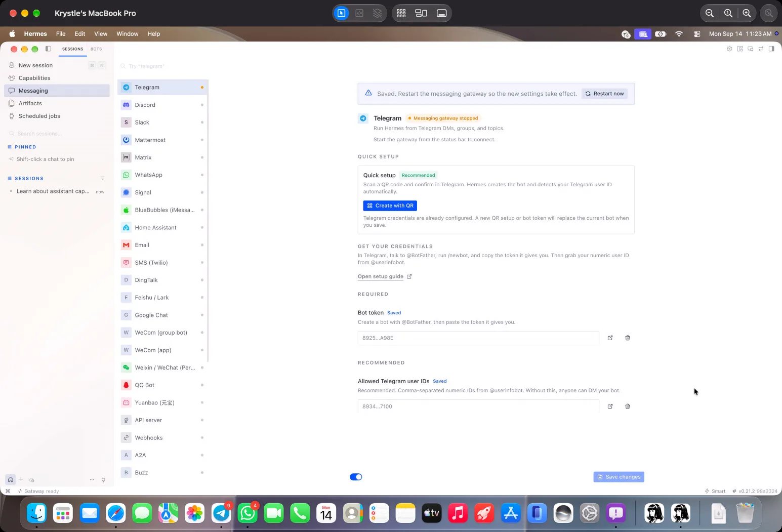The height and width of the screenshot is (532, 782).
Task: Delete the Allowed Telegram user IDs value
Action: tap(628, 406)
